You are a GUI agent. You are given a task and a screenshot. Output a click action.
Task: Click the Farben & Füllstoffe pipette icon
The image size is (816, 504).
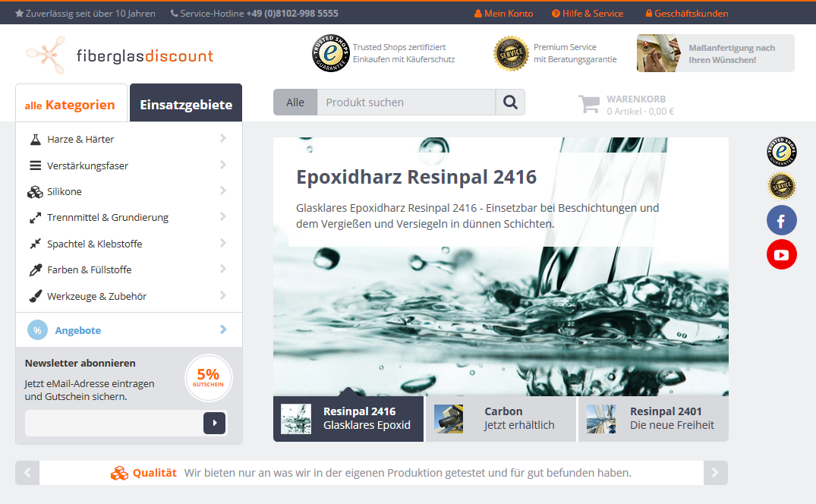(36, 270)
